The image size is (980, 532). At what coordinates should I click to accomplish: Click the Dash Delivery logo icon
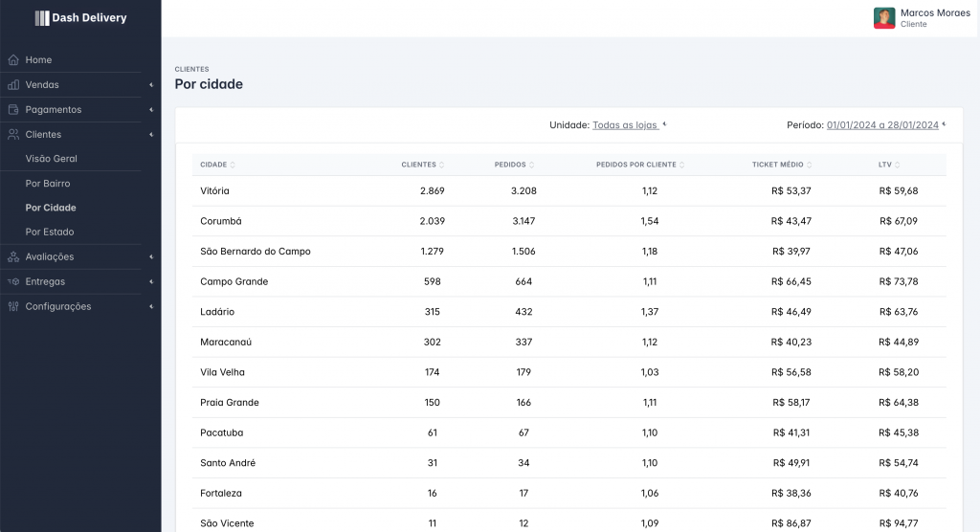pyautogui.click(x=41, y=18)
